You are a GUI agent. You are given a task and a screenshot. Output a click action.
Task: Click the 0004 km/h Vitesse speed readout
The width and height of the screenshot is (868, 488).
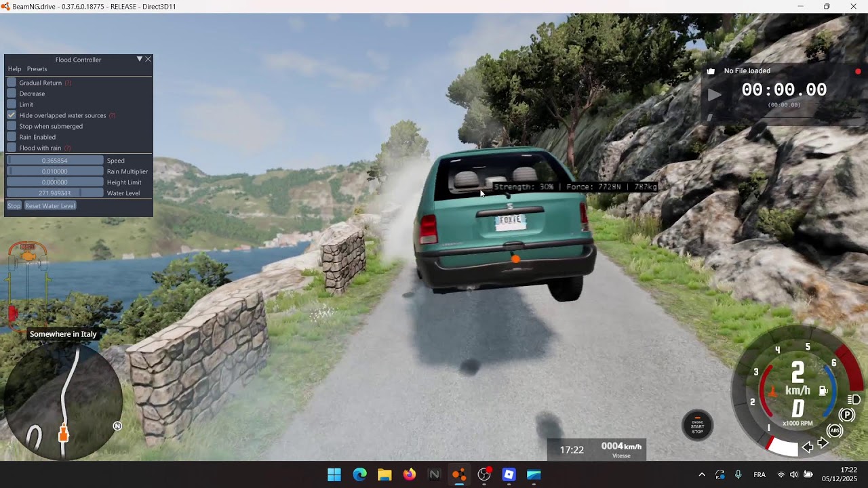pyautogui.click(x=621, y=449)
